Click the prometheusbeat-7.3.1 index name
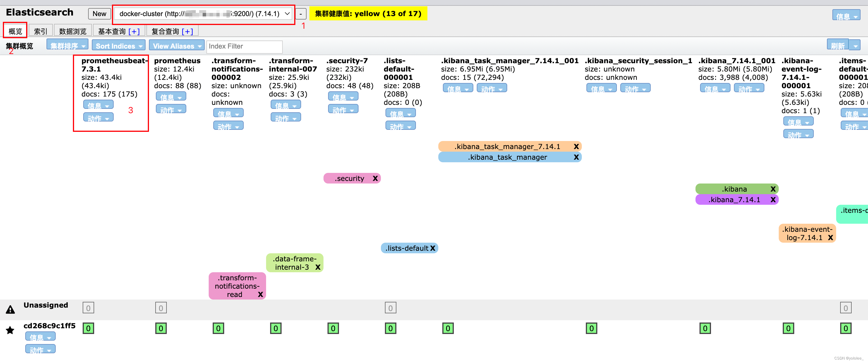 (115, 65)
